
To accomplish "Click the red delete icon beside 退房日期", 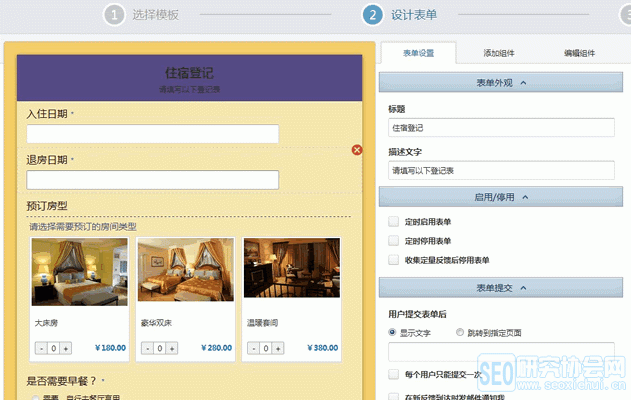I will pyautogui.click(x=357, y=150).
